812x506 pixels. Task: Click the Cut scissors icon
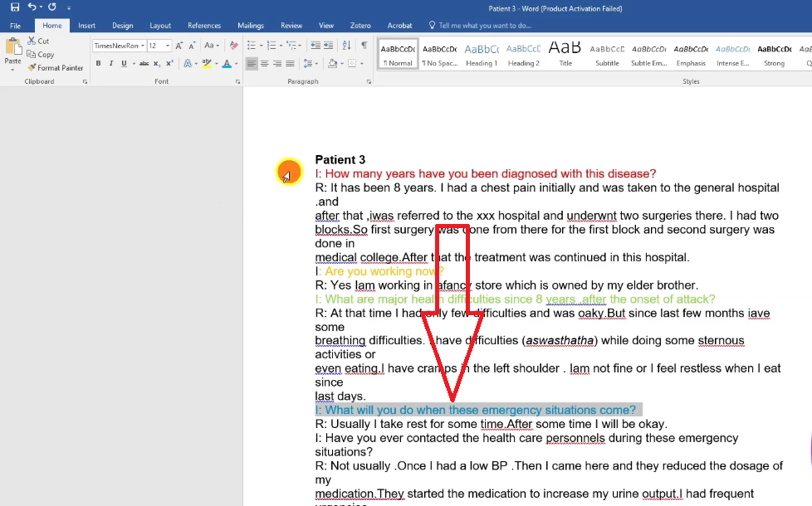click(x=32, y=41)
